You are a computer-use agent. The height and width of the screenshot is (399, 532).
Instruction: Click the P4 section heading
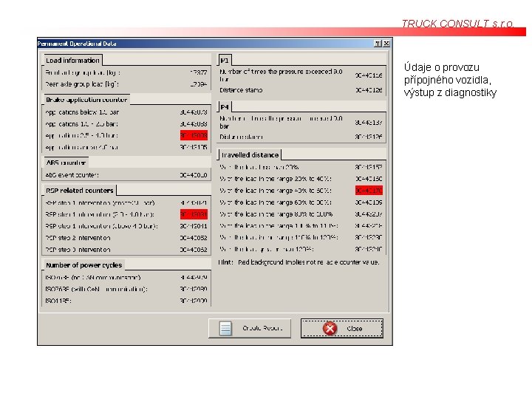click(225, 107)
